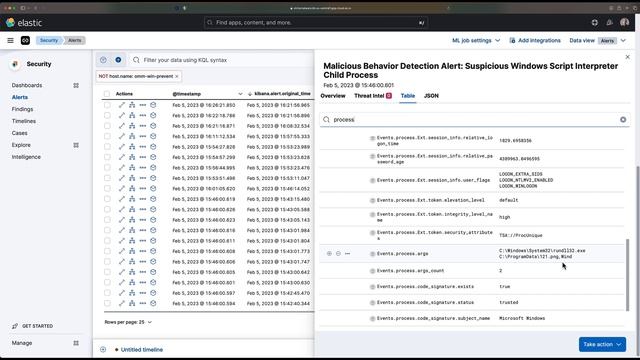The image size is (640, 360).
Task: Open Intelligence in sidebar
Action: point(26,157)
